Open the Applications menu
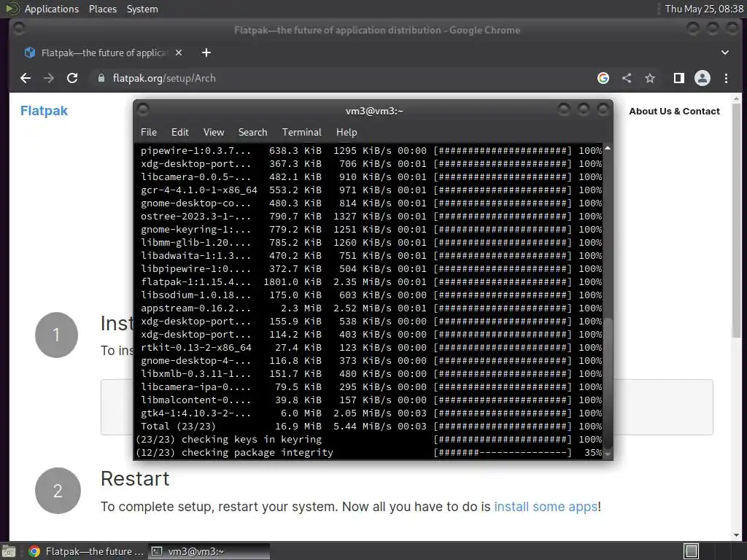Viewport: 747px width, 560px height. coord(52,9)
